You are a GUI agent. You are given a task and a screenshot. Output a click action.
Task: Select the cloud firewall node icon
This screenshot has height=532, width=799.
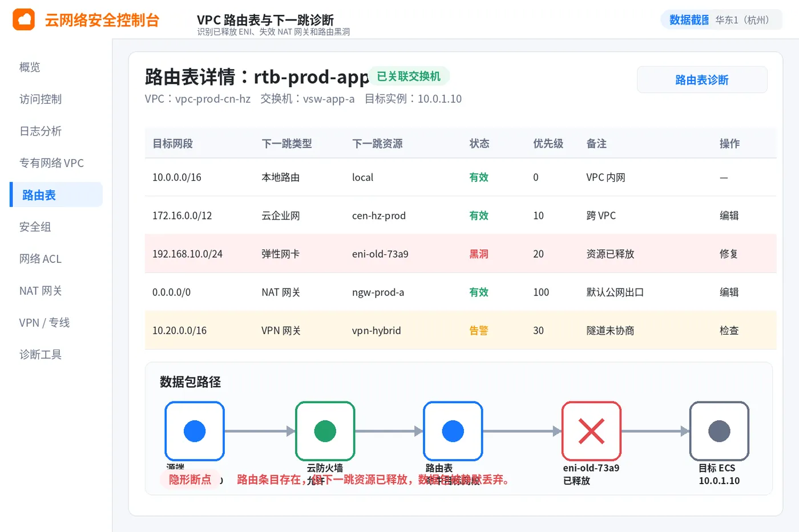coord(325,431)
